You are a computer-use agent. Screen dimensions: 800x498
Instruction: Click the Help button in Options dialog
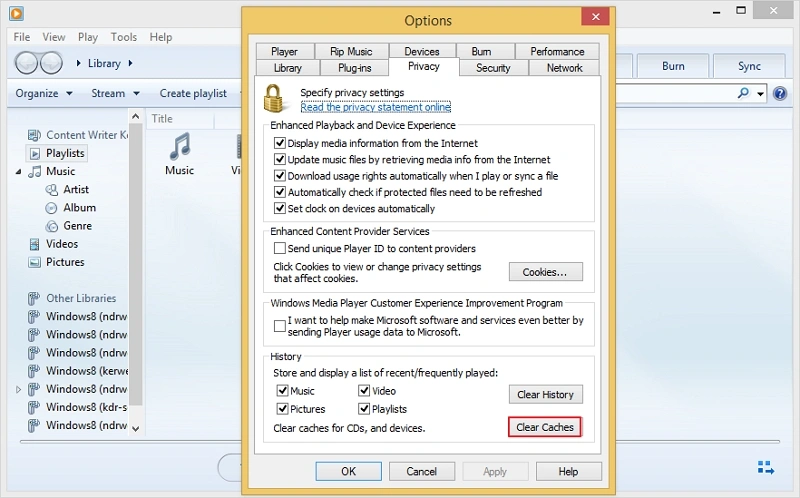tap(568, 471)
